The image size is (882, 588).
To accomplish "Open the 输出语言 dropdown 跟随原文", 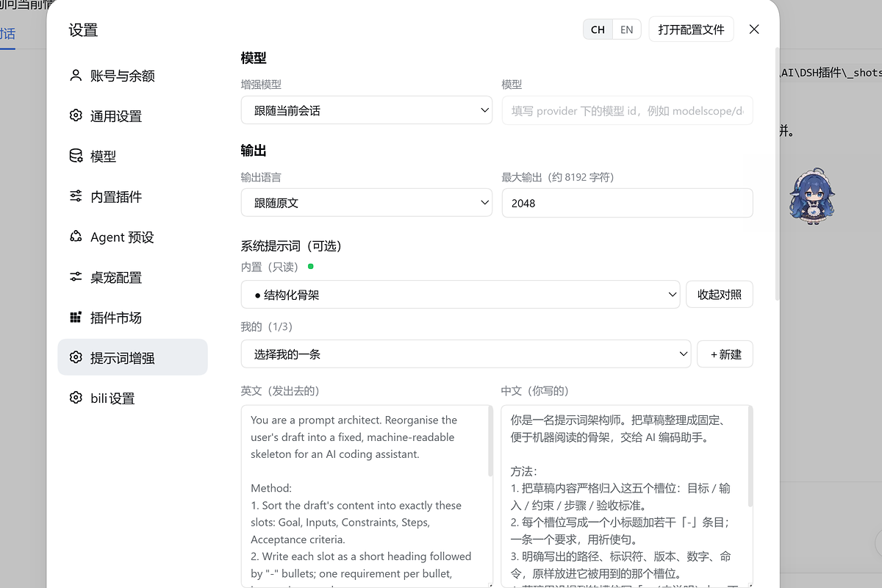I will [x=367, y=203].
